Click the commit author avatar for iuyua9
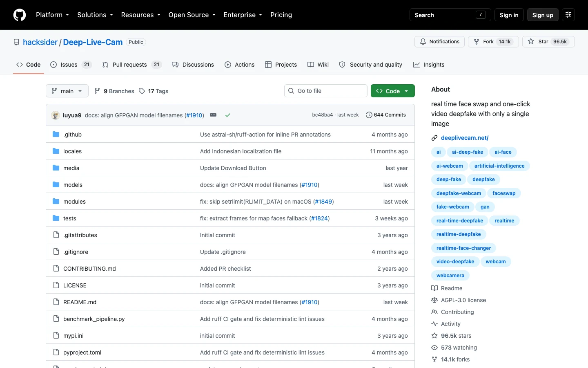588x368 pixels. 56,115
